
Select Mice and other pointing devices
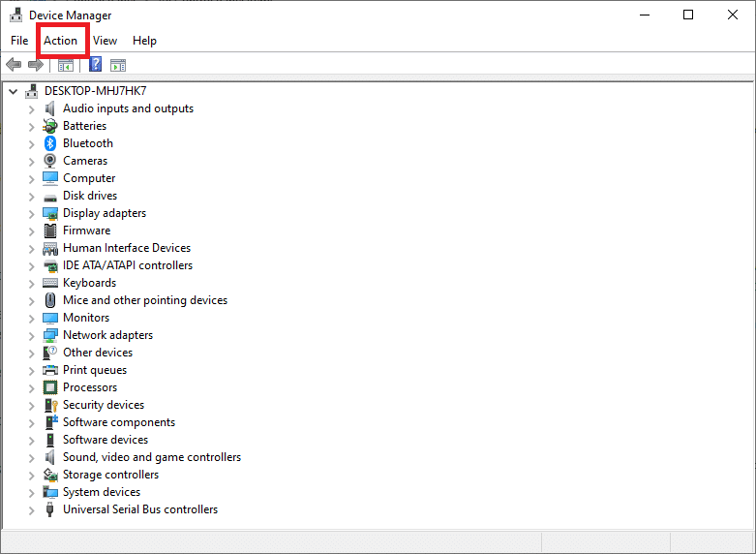click(145, 300)
